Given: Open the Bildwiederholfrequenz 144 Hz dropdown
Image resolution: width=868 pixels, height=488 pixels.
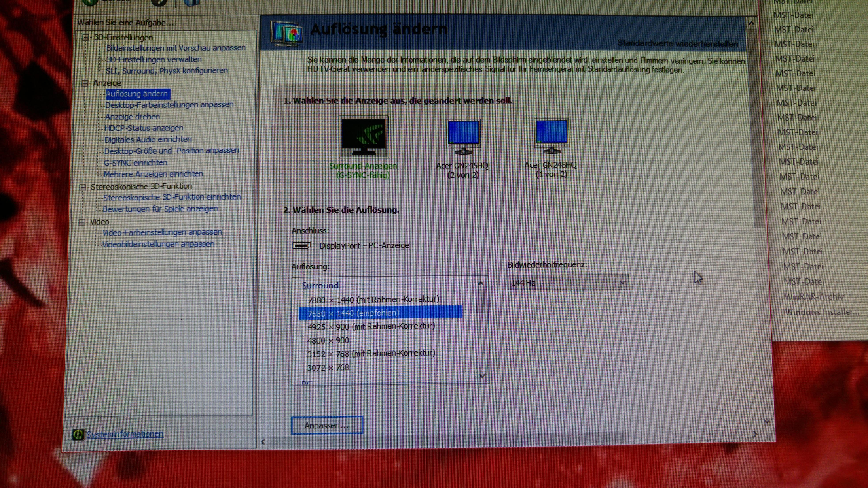Looking at the screenshot, I should point(568,282).
